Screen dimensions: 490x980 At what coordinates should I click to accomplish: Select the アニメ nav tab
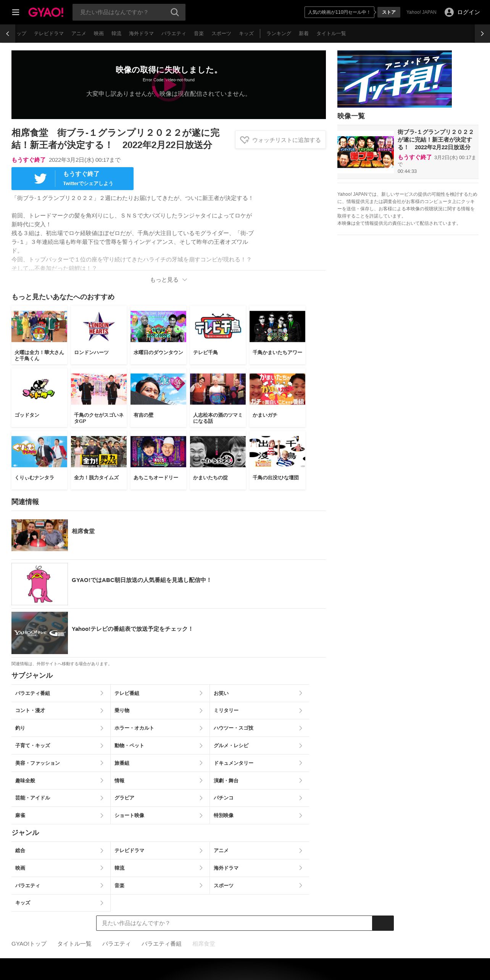[79, 34]
